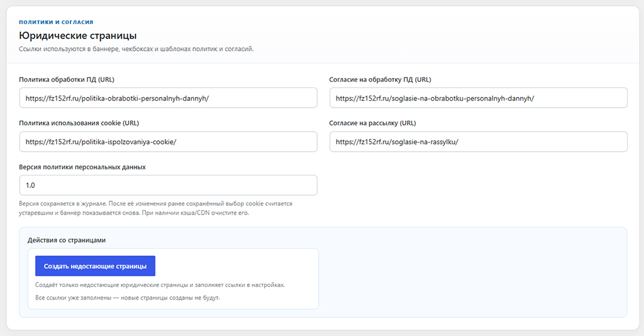Click the Политика обработки ПД URL field
Viewport: 644px width, 336px height.
tap(169, 98)
